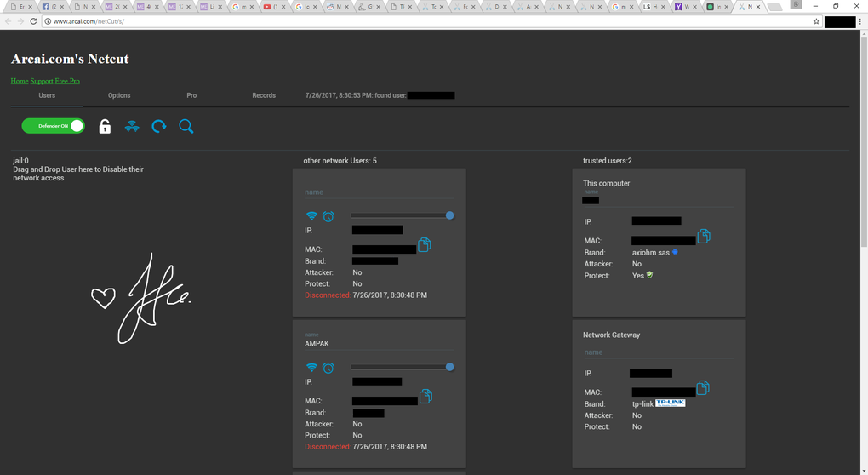Click the Disconnected status on the unnamed card

click(x=327, y=295)
